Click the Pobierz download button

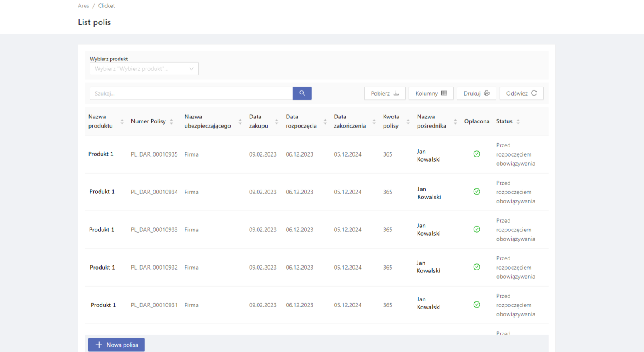[384, 93]
